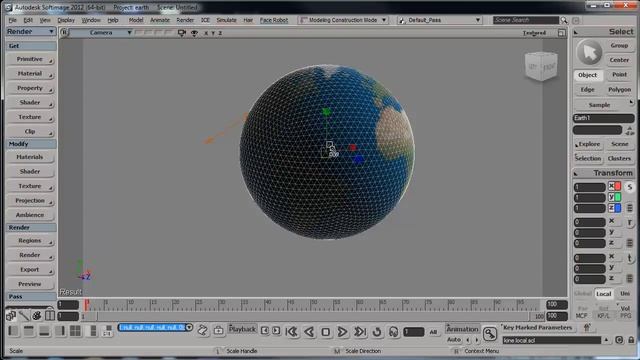
Task: Open the Animation menu
Action: (462, 329)
